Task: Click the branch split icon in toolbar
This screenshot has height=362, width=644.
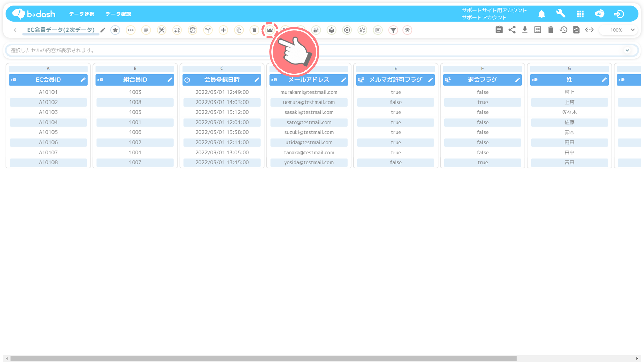Action: point(208,30)
